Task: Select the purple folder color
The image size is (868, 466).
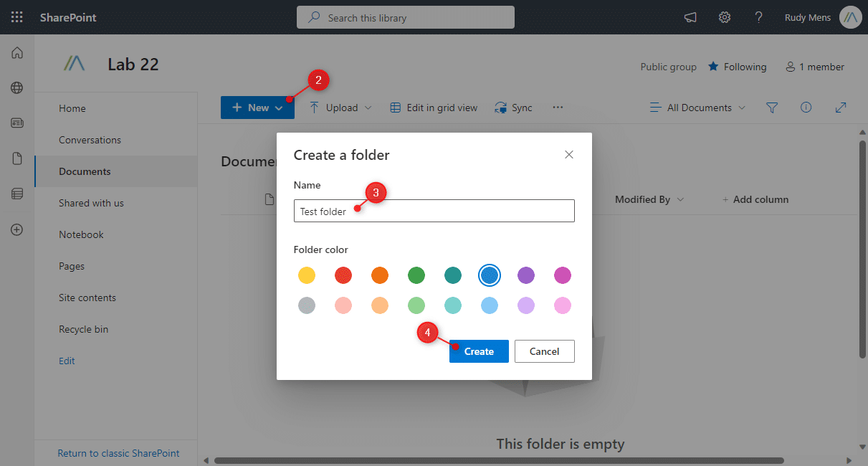Action: [x=525, y=275]
